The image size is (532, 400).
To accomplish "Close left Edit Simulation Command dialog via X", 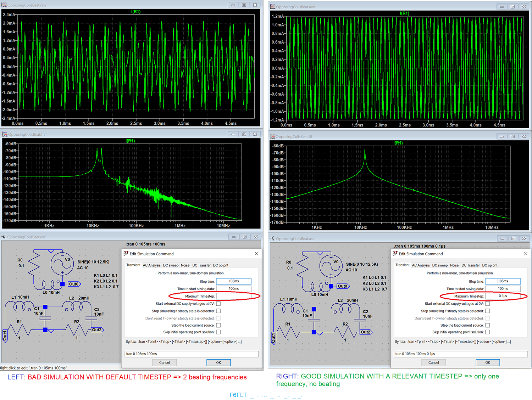I will 256,254.
